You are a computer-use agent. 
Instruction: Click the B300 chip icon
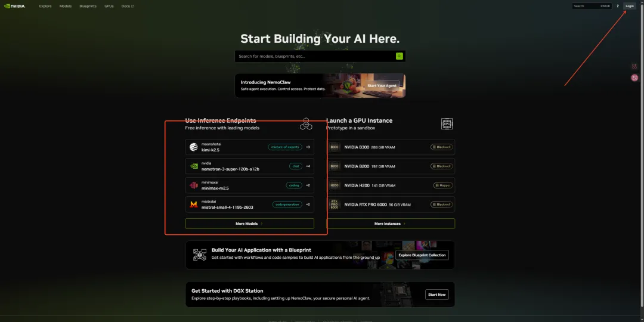click(x=335, y=147)
